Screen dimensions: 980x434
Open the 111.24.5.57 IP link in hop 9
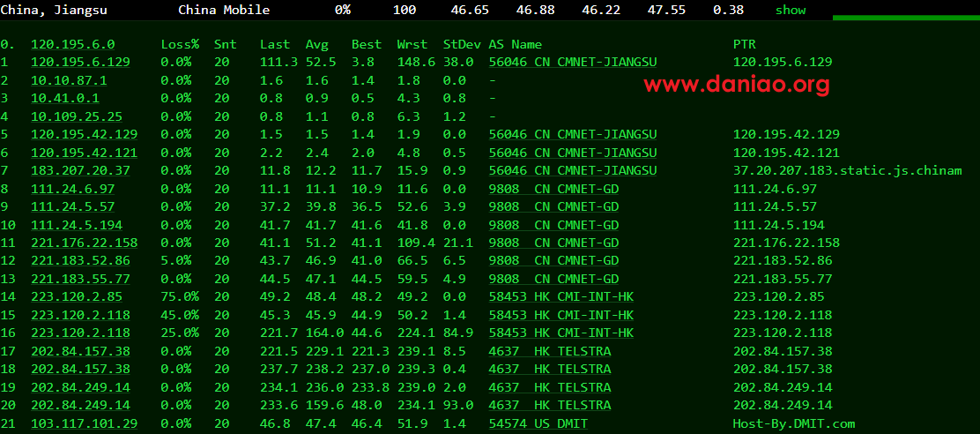pyautogui.click(x=73, y=206)
